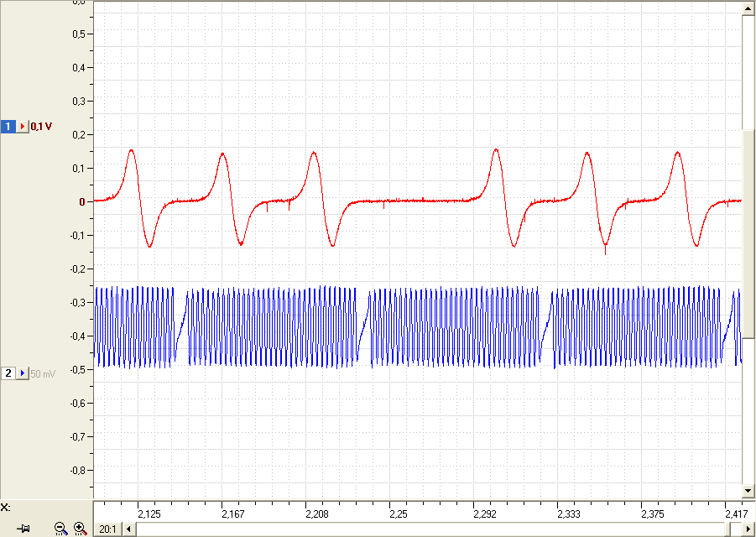Click the vertical scrollbar thumb
Viewport: 756px width, 537px height.
748,233
